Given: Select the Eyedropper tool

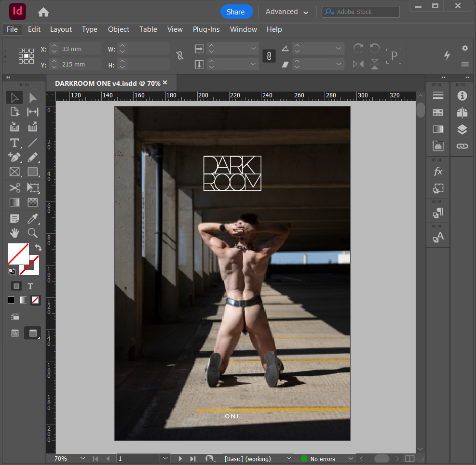Looking at the screenshot, I should tap(33, 218).
